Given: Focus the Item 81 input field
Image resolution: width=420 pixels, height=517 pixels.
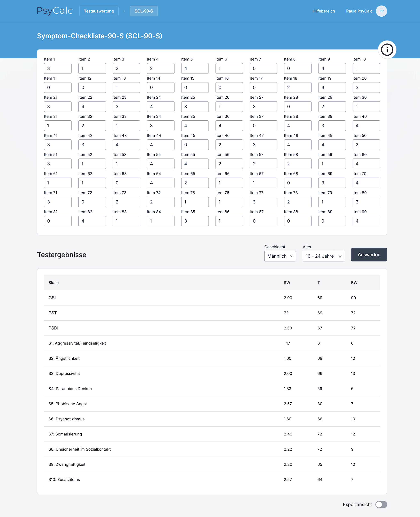Looking at the screenshot, I should point(58,221).
